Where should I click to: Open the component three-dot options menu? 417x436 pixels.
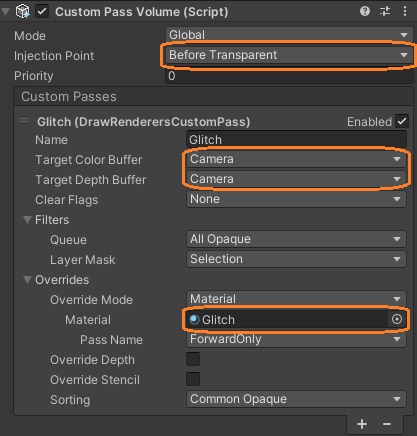point(405,11)
